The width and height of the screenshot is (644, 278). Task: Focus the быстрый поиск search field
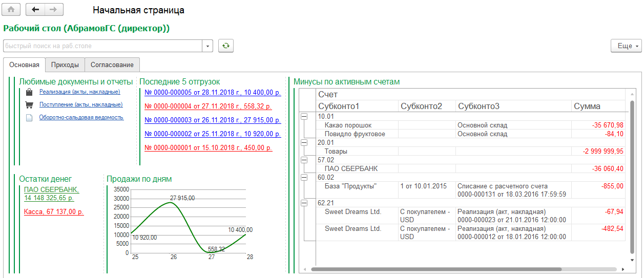click(103, 46)
